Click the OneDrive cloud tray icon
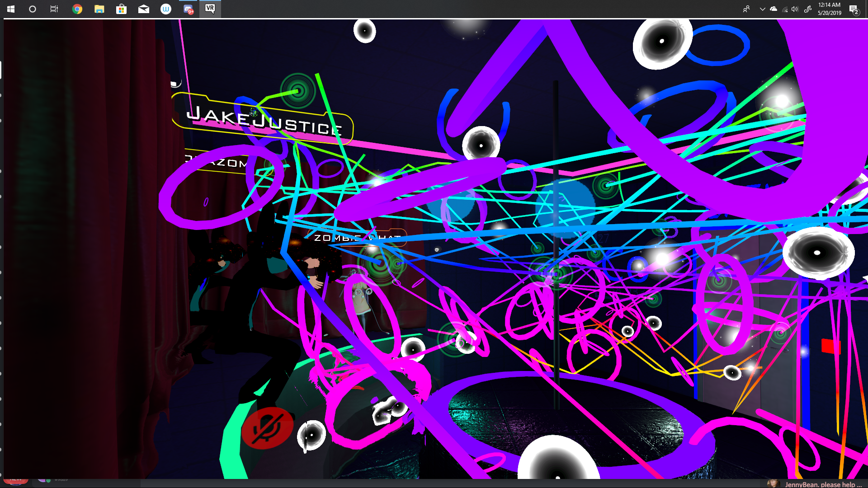 click(x=774, y=9)
